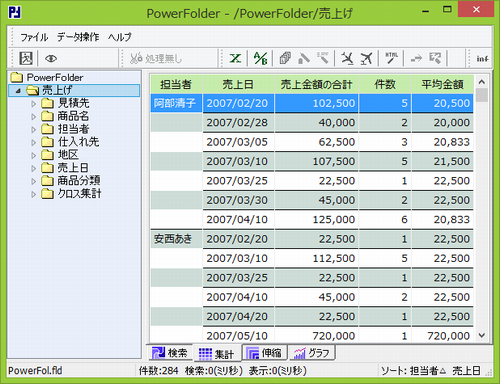This screenshot has width=500, height=384.
Task: Click the 2007/03/05 date cell
Action: coord(238,142)
